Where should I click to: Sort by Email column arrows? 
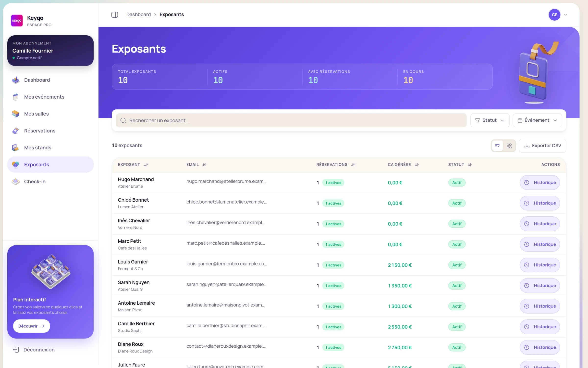(x=204, y=165)
